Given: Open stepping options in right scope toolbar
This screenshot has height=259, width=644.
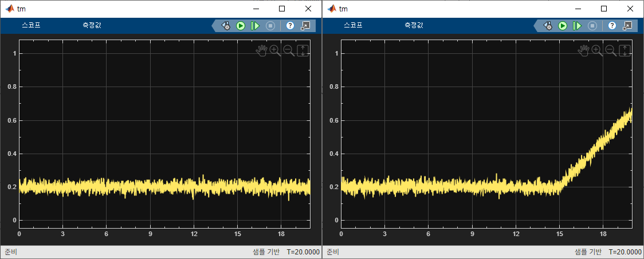Looking at the screenshot, I should (548, 26).
